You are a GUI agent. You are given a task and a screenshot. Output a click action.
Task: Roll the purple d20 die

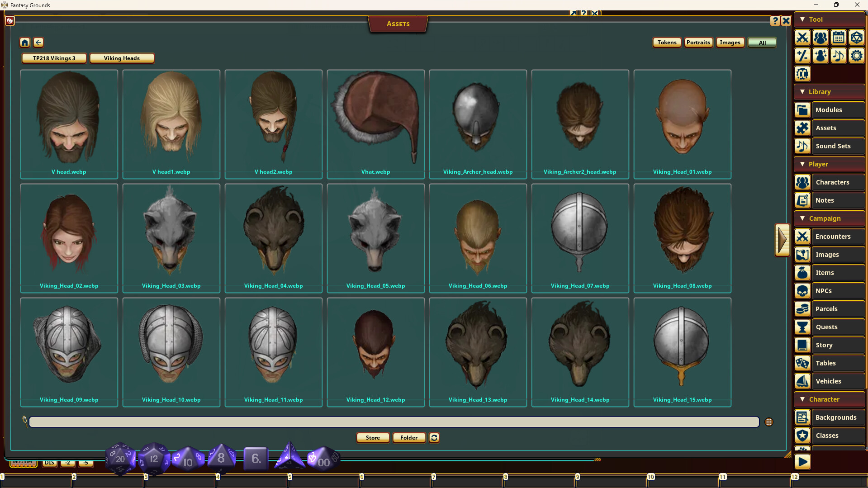click(119, 458)
